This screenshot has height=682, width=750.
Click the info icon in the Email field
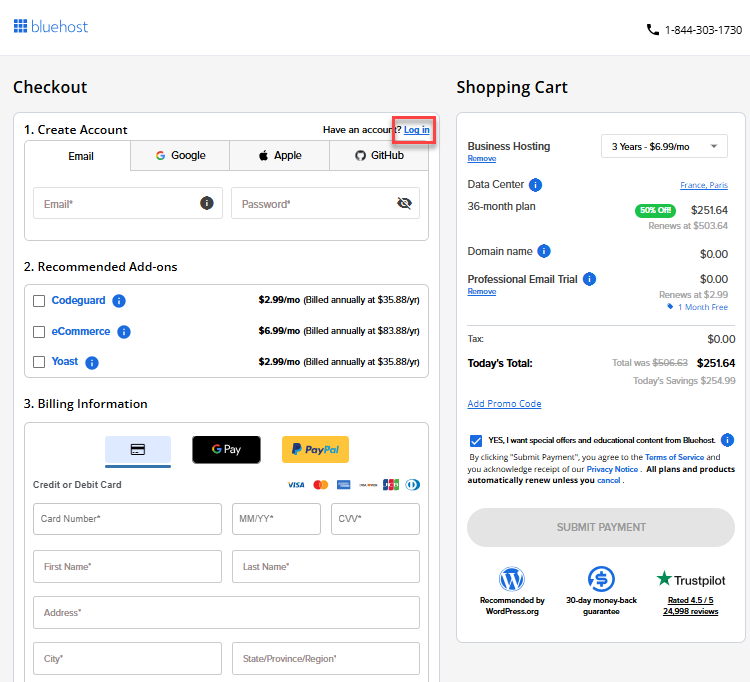pyautogui.click(x=207, y=203)
